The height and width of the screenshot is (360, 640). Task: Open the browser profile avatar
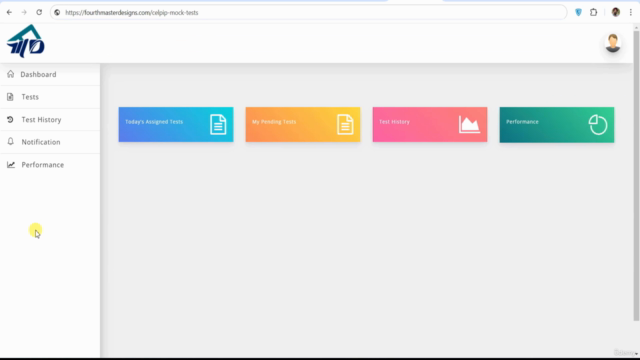[616, 12]
